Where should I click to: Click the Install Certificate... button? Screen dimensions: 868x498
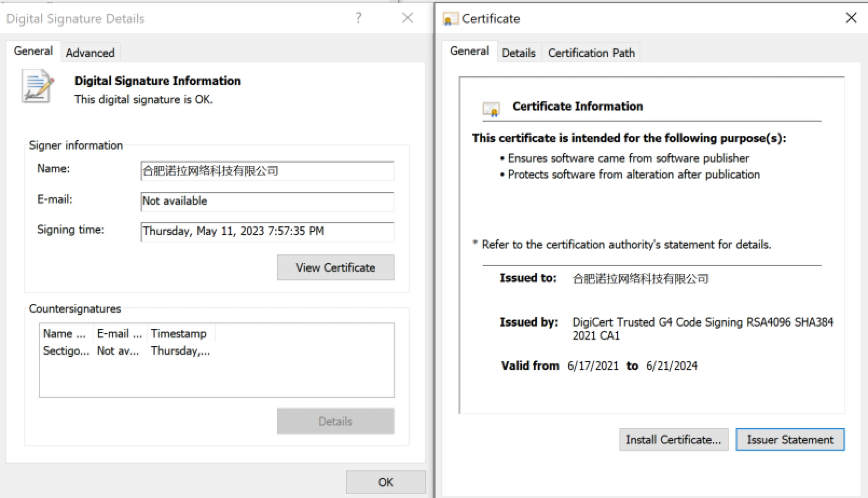point(673,440)
